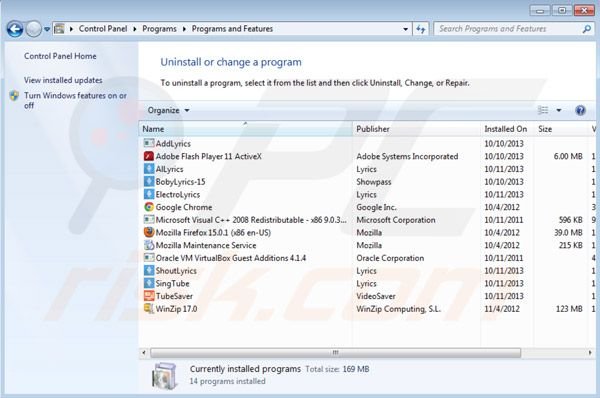The image size is (600, 398).
Task: Click Adobe Systems Incorporated publisher cell
Action: [407, 156]
